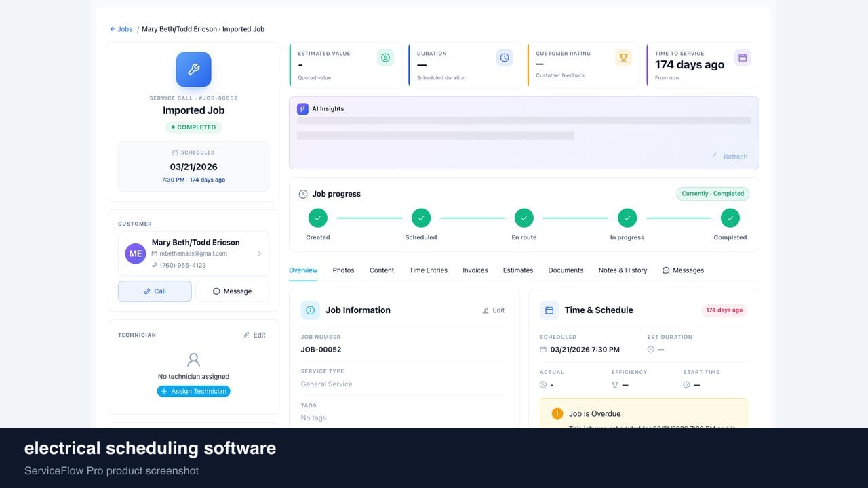Click the calendar icon on Time to Service card
This screenshot has width=868, height=488.
pyautogui.click(x=743, y=58)
